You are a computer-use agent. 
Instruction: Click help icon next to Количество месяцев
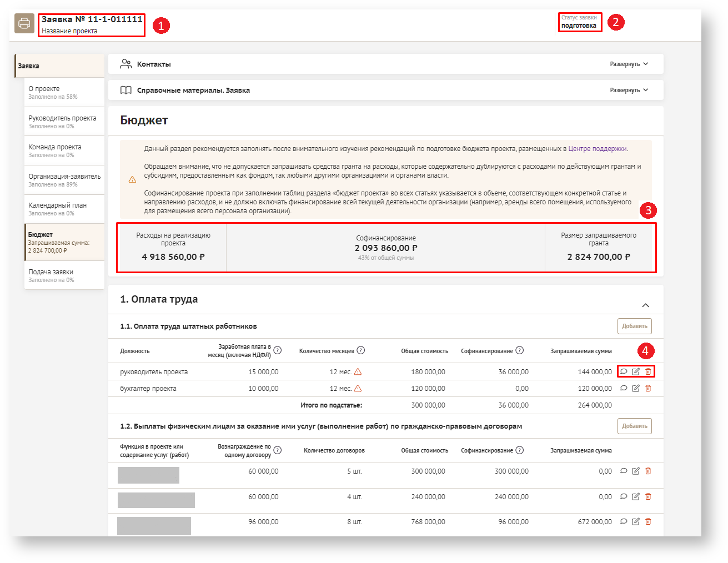[x=361, y=350]
